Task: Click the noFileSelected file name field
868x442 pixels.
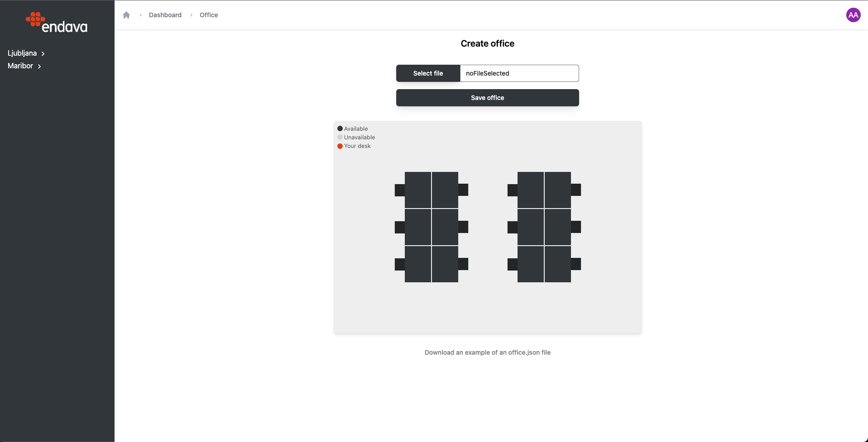Action: point(519,73)
